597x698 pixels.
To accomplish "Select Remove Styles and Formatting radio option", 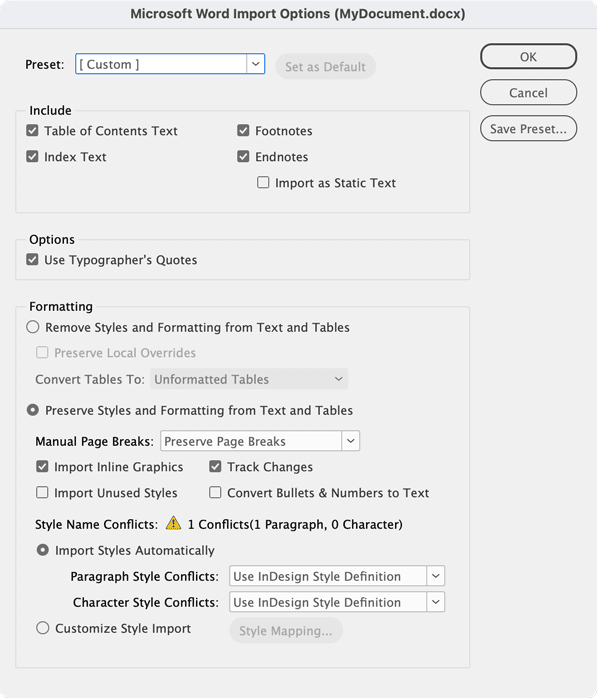I will [x=32, y=327].
